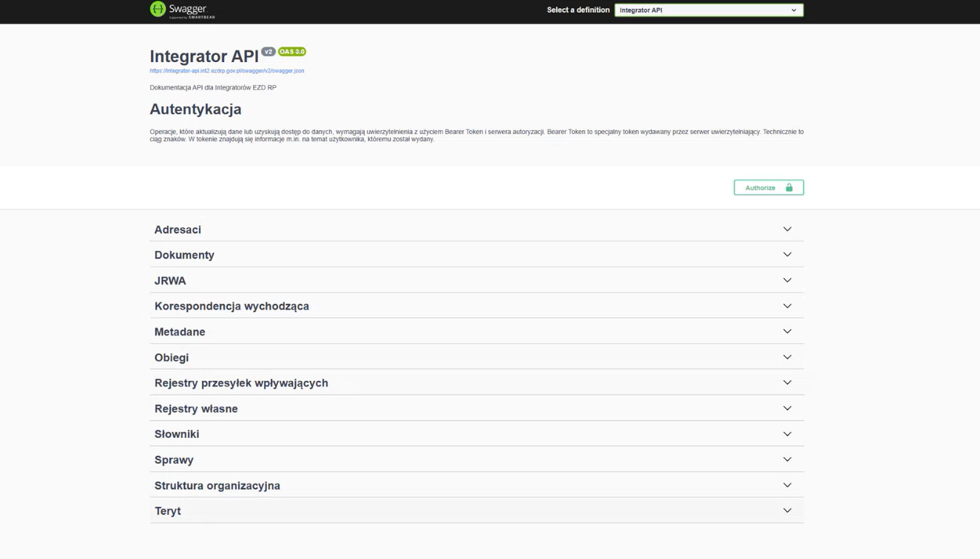
Task: Click the Teryt row chevron arrow
Action: pos(787,511)
